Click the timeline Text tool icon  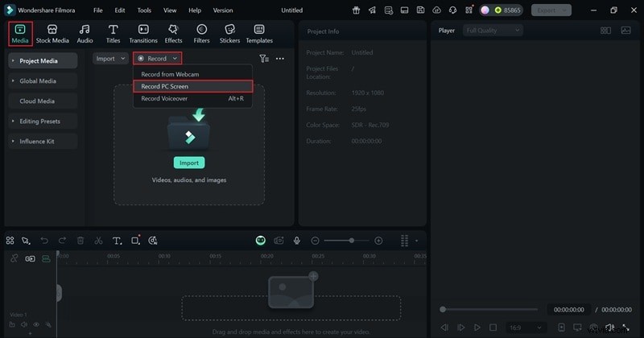point(116,241)
